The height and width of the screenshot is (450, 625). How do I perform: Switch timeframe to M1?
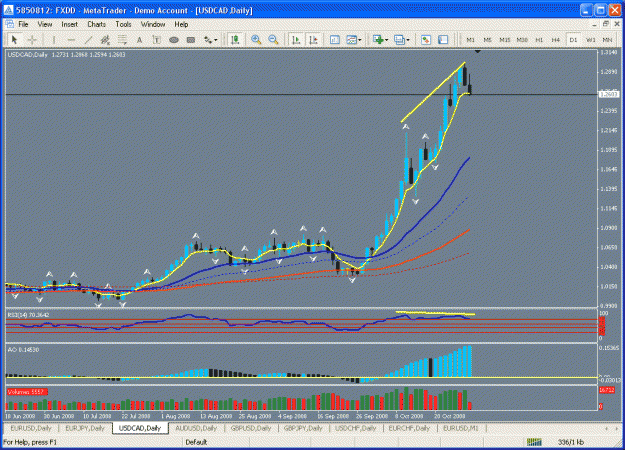click(470, 40)
